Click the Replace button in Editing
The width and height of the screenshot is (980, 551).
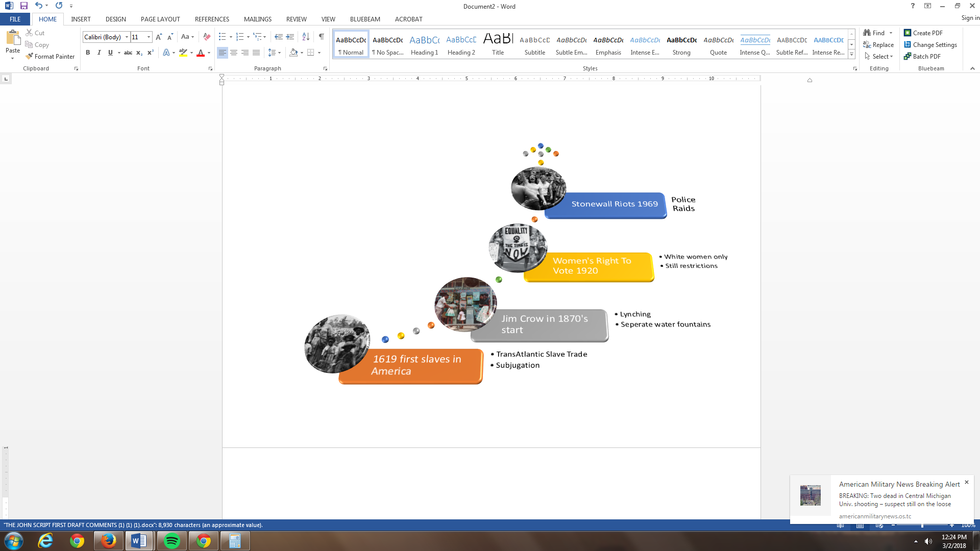pos(878,45)
